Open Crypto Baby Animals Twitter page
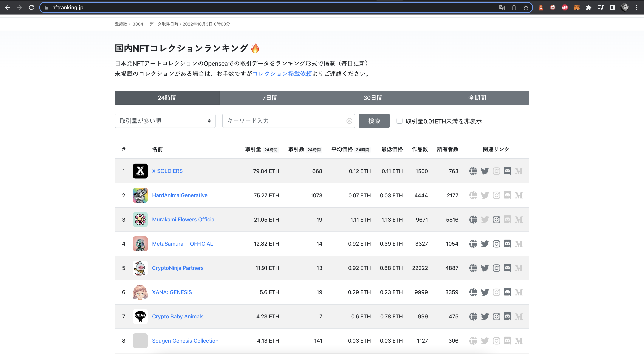Screen dimensions: 644x354 [x=485, y=316]
